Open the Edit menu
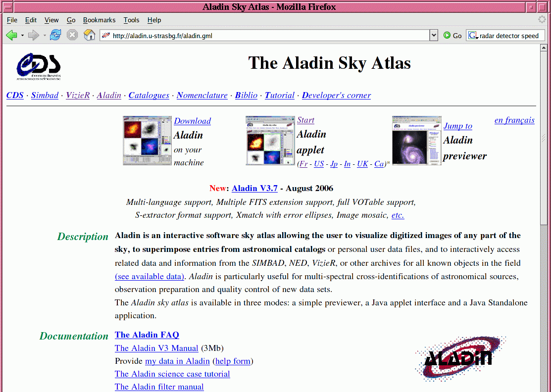 tap(31, 20)
